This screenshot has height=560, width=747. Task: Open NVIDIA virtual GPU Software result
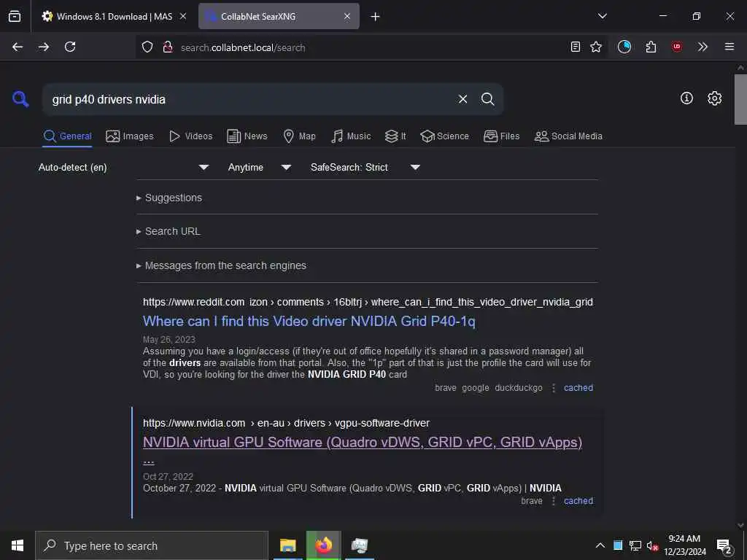(x=363, y=443)
